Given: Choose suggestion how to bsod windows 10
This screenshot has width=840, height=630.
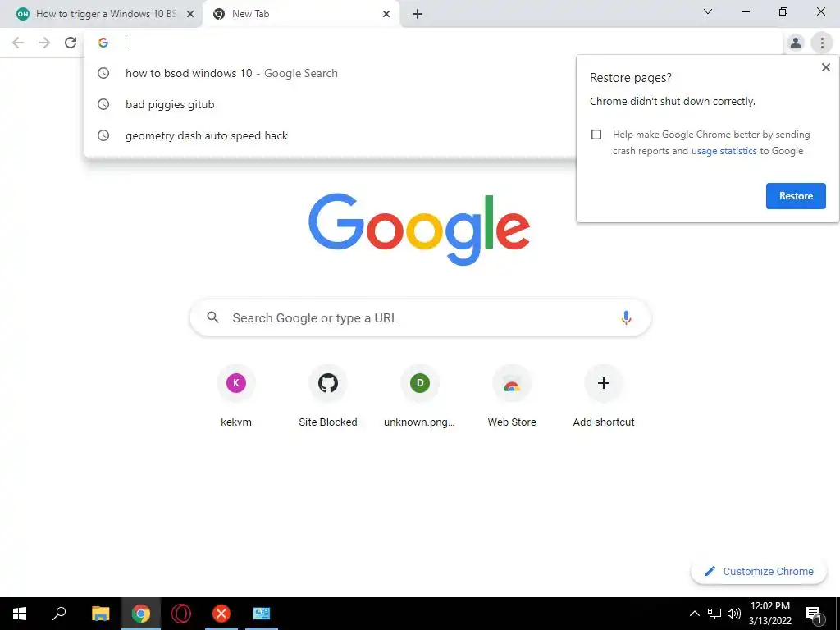Looking at the screenshot, I should coord(330,73).
